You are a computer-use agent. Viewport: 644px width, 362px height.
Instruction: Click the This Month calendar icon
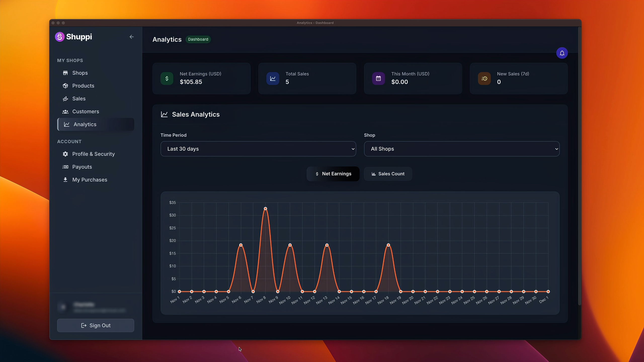[378, 79]
